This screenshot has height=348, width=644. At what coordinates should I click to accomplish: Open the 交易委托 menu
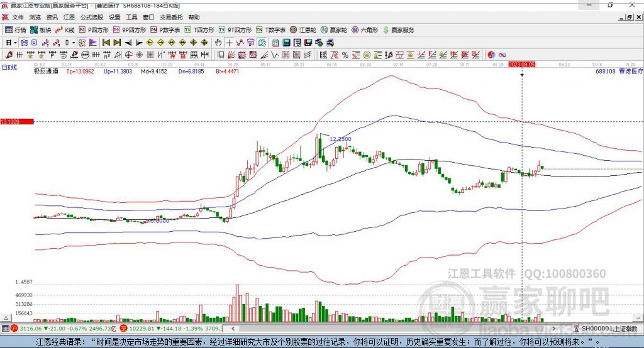click(x=171, y=17)
